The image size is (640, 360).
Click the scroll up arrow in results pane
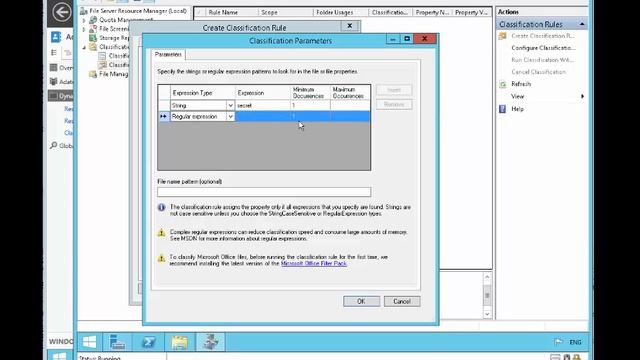point(487,277)
